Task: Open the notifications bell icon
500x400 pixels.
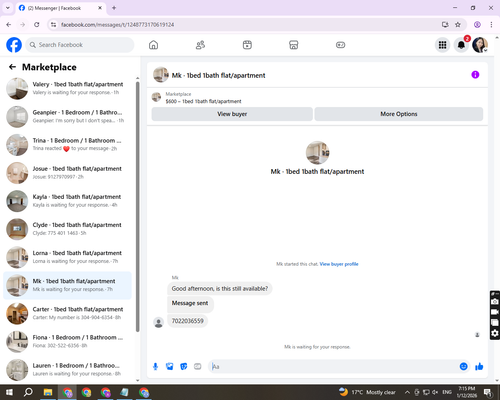Action: click(461, 45)
